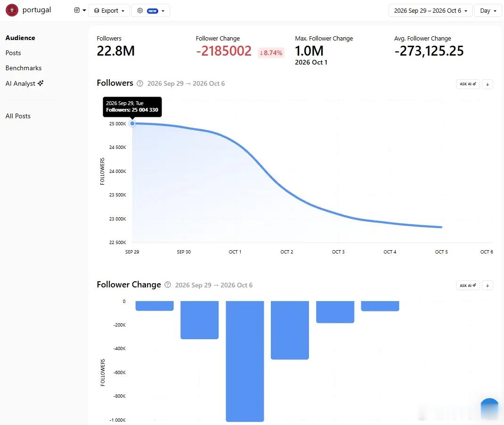Open Benchmarks in the sidebar
This screenshot has width=504, height=425.
click(x=24, y=68)
